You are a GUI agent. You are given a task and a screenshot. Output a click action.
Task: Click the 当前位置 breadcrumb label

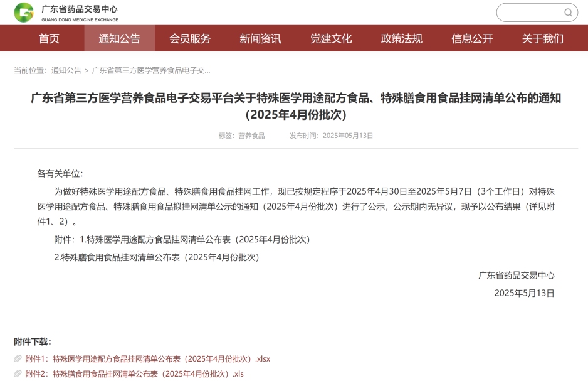tap(30, 70)
